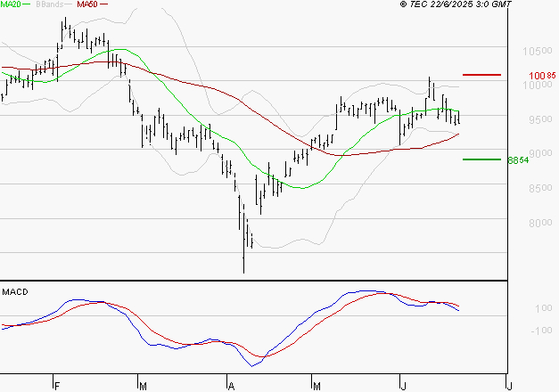Click the MACD -100 axis label
Viewport: 559px width, 392px height.
(x=541, y=331)
